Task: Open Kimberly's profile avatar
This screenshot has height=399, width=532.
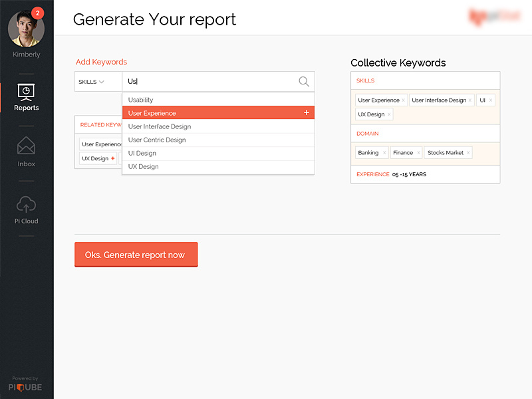Action: [25, 28]
